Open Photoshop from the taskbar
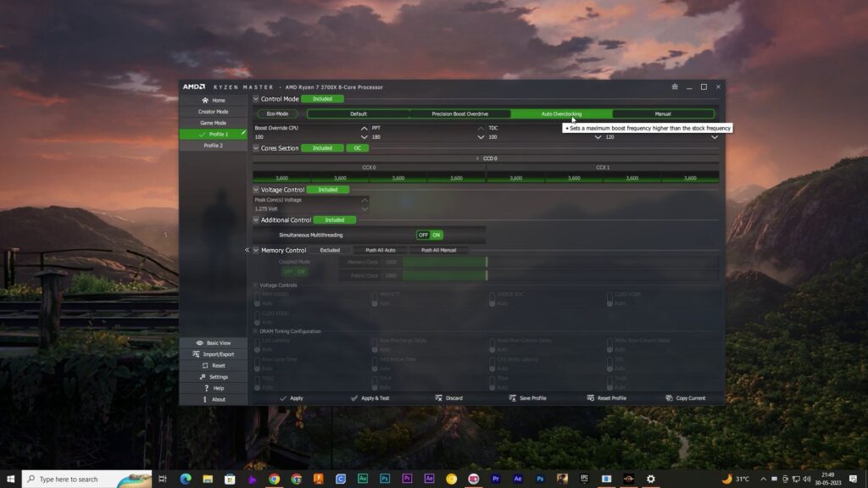The width and height of the screenshot is (868, 488). click(385, 479)
